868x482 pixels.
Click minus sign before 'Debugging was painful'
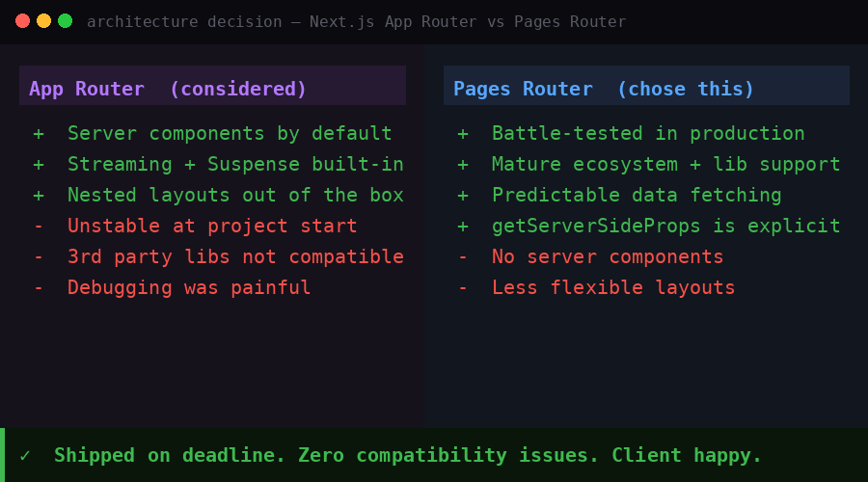(39, 288)
